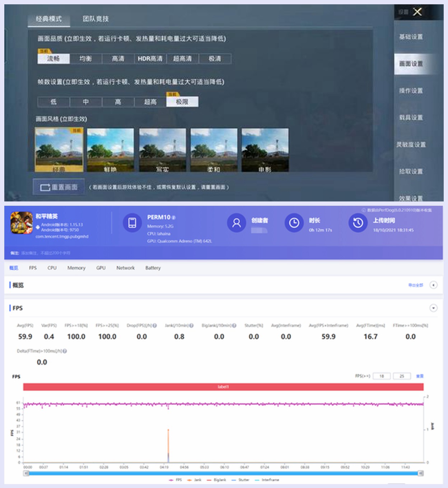
Task: Choose the 鲜艳 picture style thumbnail
Action: [111, 150]
